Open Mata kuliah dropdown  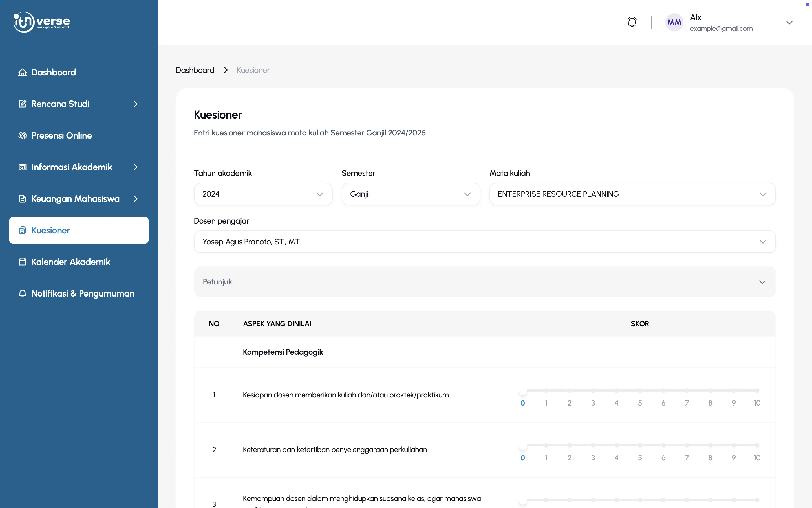point(632,194)
